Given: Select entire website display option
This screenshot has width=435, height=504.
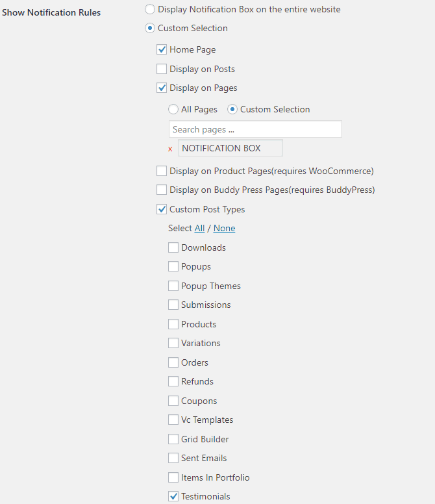Looking at the screenshot, I should pyautogui.click(x=150, y=9).
